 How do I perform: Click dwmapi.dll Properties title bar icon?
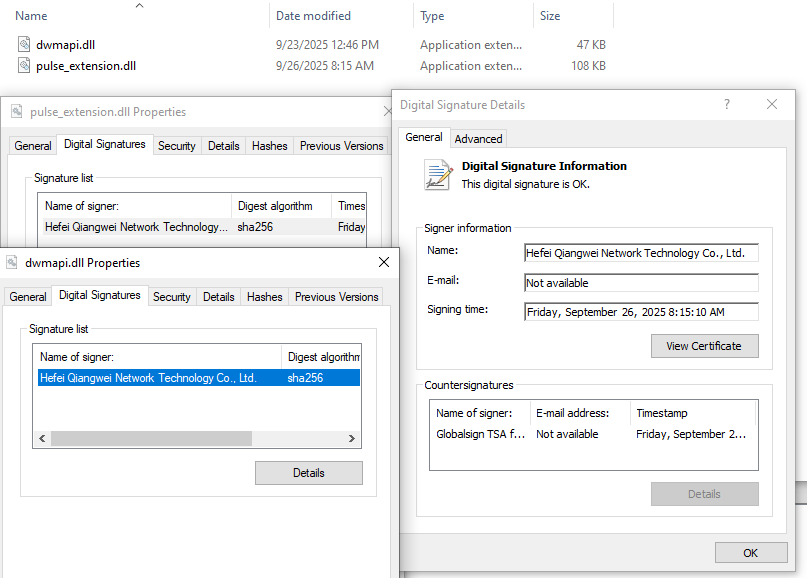[12, 263]
